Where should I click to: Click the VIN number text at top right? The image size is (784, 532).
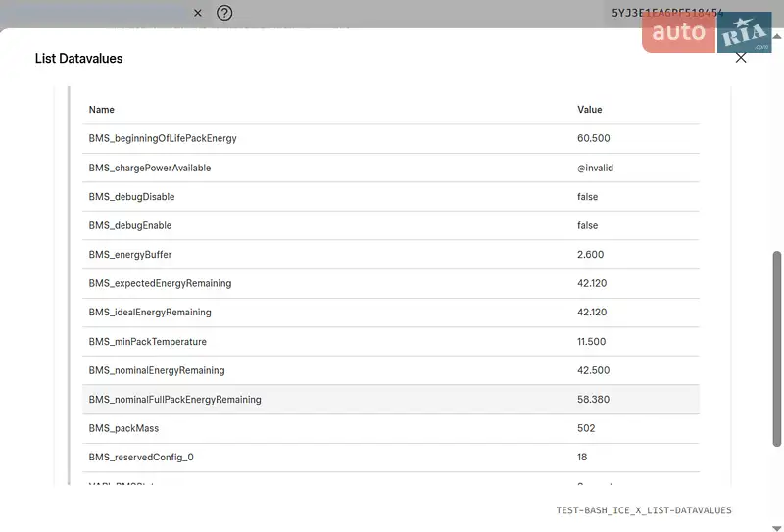[666, 14]
